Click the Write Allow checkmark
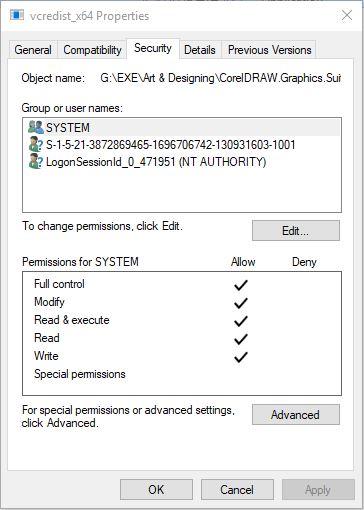Viewport: 364px width, 510px height. pos(240,357)
